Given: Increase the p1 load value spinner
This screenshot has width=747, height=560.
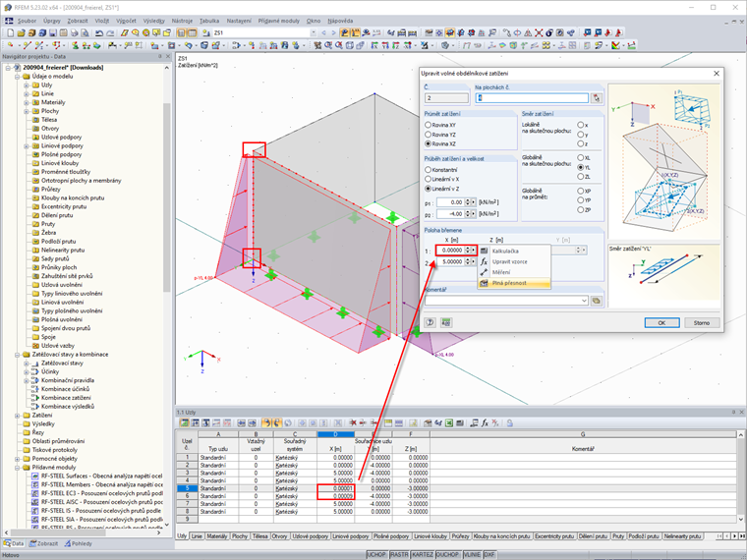Looking at the screenshot, I should coord(468,200).
